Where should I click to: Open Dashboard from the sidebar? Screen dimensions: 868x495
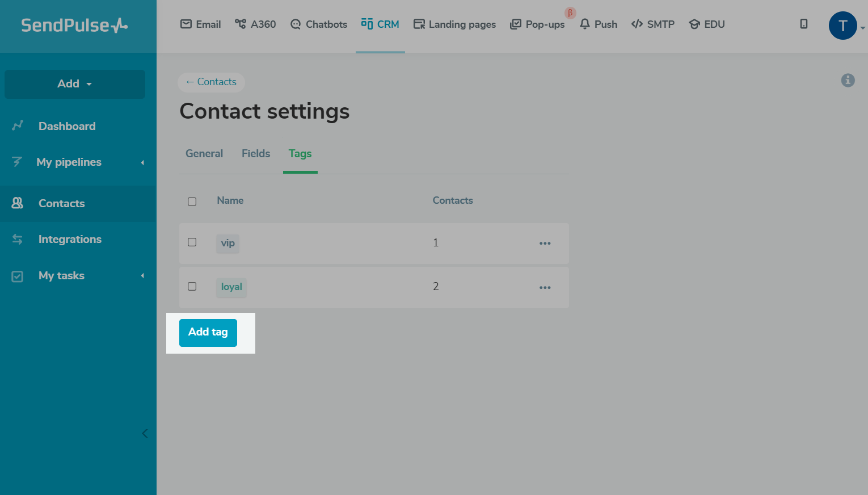point(66,126)
